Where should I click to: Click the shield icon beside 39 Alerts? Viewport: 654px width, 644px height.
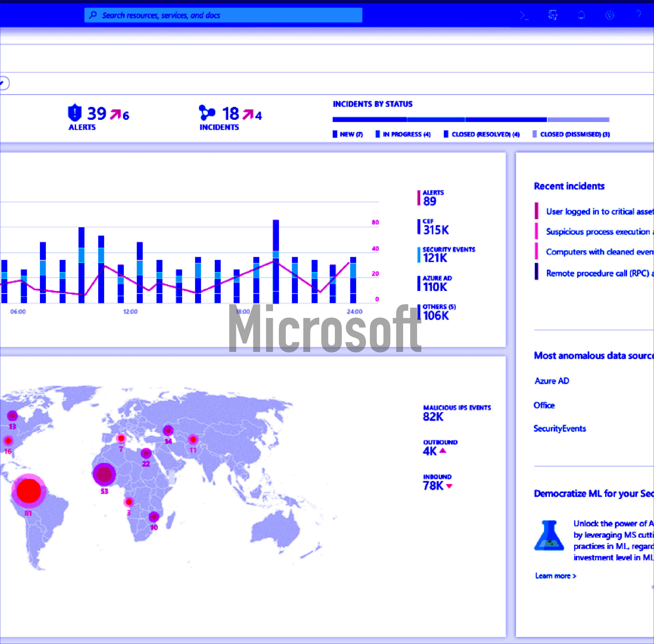pyautogui.click(x=75, y=113)
